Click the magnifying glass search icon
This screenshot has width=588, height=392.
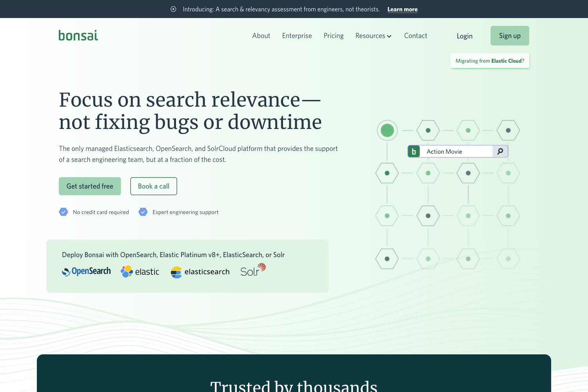tap(500, 151)
